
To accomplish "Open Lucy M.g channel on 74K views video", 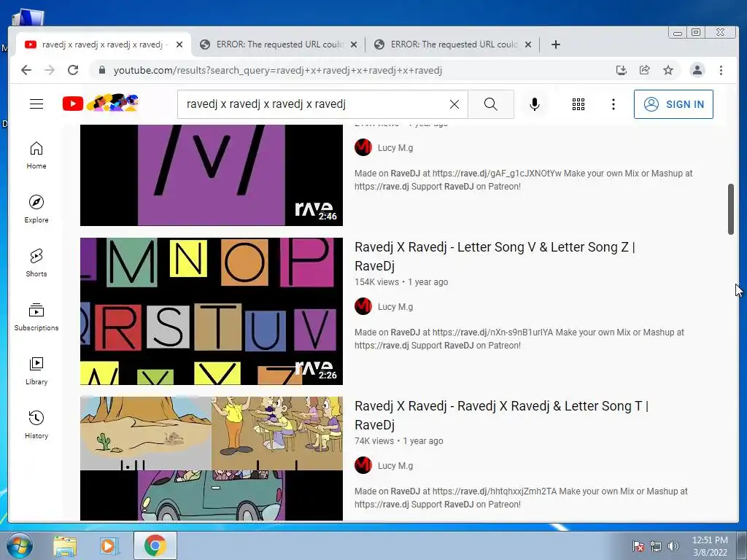I will (395, 466).
